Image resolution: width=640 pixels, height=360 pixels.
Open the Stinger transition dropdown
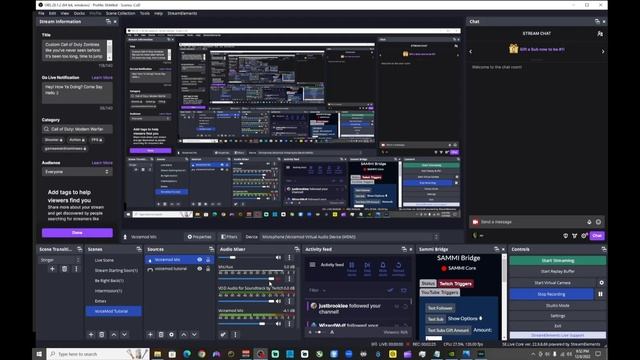pos(60,260)
